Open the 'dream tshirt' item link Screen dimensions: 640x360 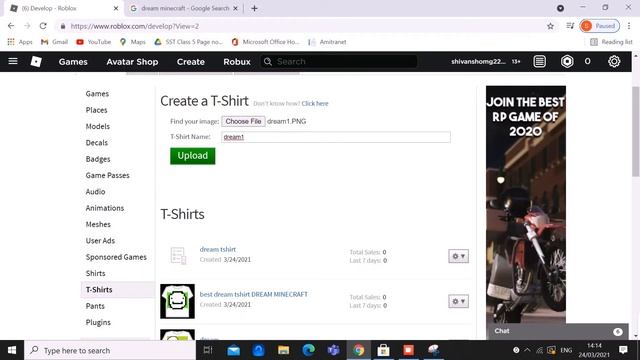tap(218, 249)
